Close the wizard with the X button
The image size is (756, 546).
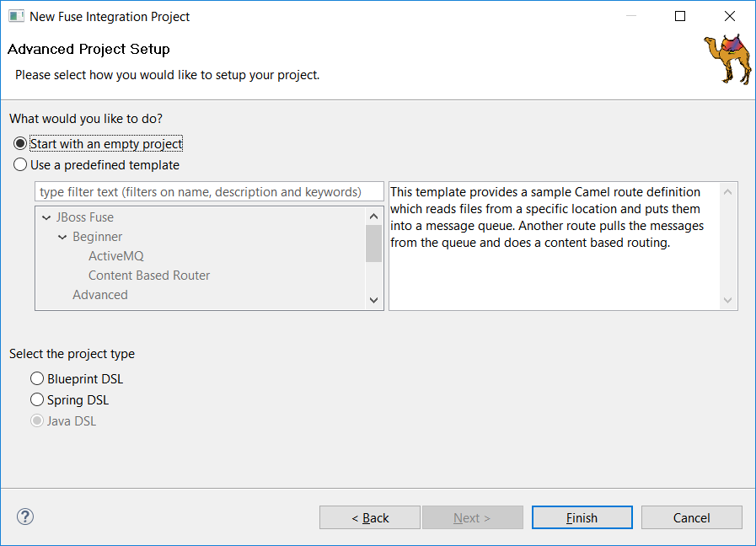point(729,16)
